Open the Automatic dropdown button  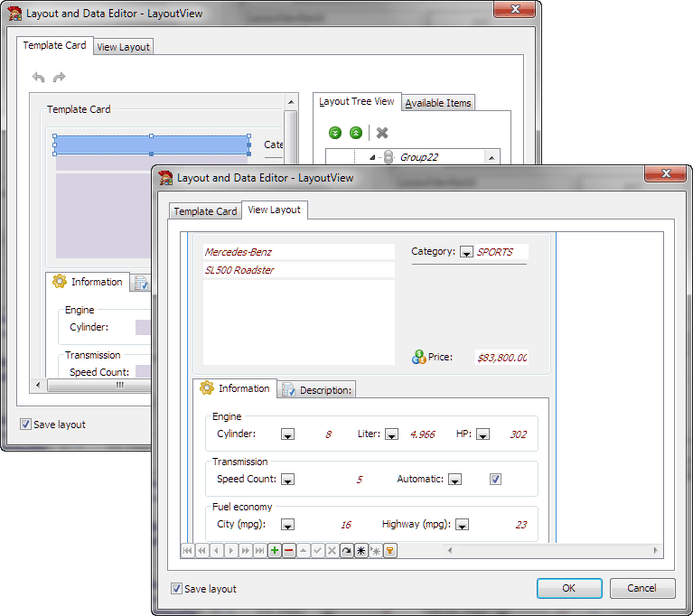454,480
